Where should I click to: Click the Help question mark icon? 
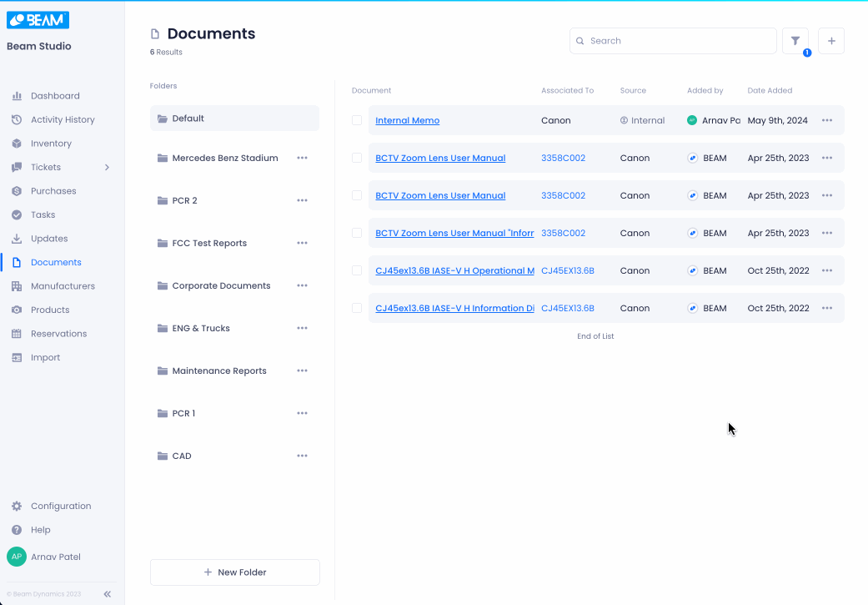(17, 530)
